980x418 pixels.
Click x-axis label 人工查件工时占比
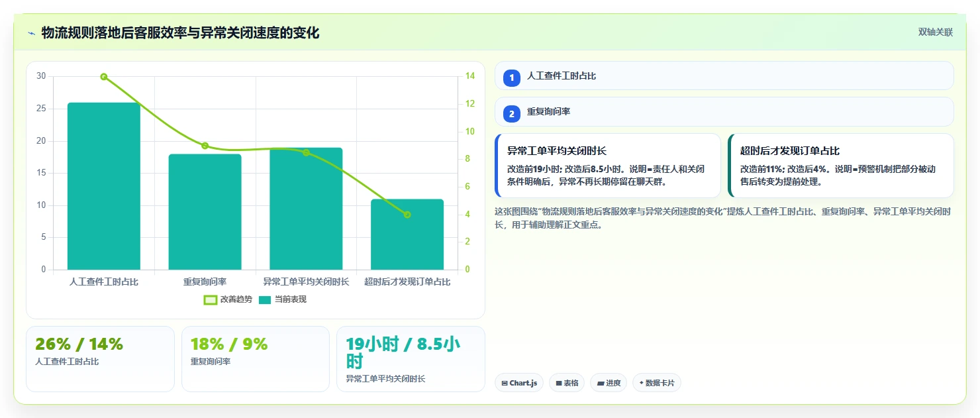[x=104, y=282]
